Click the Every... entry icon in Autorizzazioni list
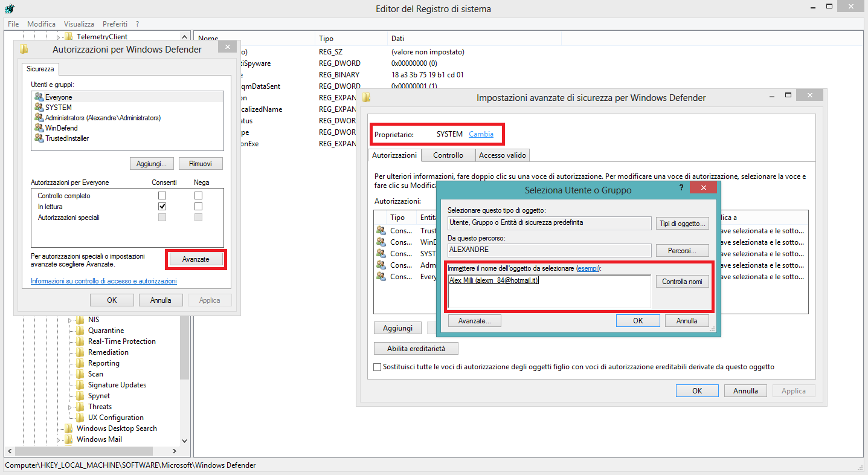This screenshot has height=475, width=868. tap(381, 276)
